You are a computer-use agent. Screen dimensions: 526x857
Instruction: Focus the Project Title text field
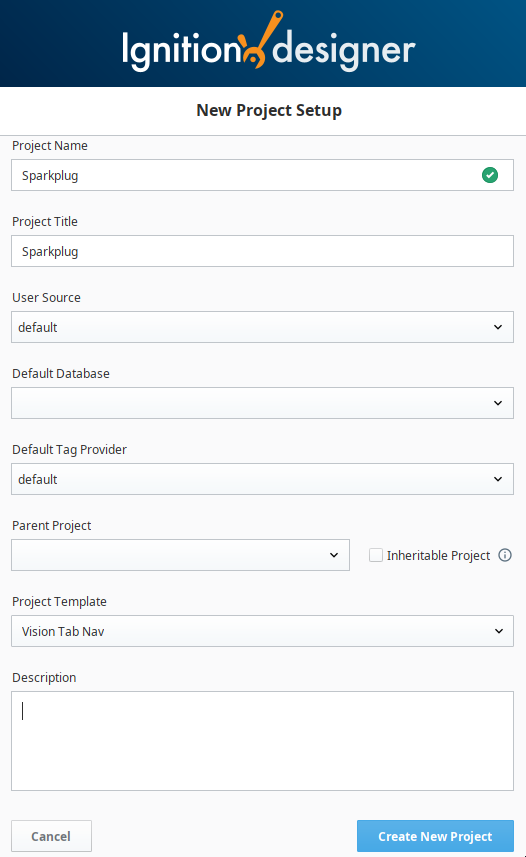click(262, 251)
